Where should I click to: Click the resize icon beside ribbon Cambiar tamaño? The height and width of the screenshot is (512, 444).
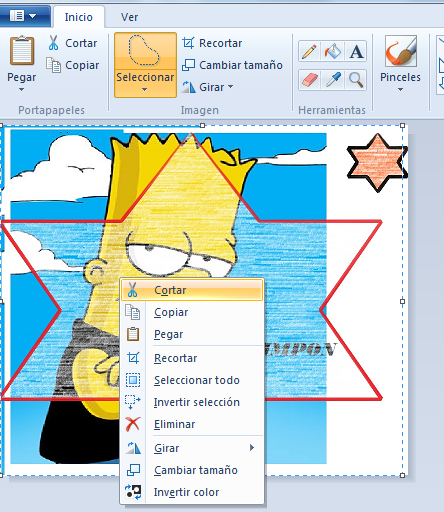[x=188, y=65]
